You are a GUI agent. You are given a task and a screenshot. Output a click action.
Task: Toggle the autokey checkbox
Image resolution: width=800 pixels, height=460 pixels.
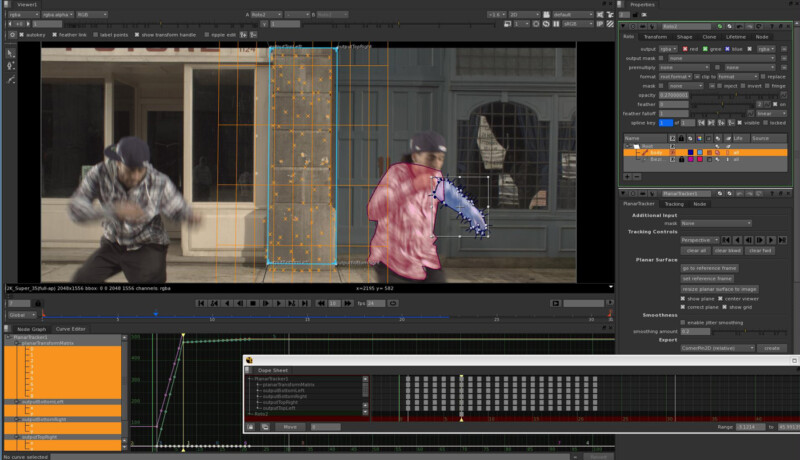[21, 34]
